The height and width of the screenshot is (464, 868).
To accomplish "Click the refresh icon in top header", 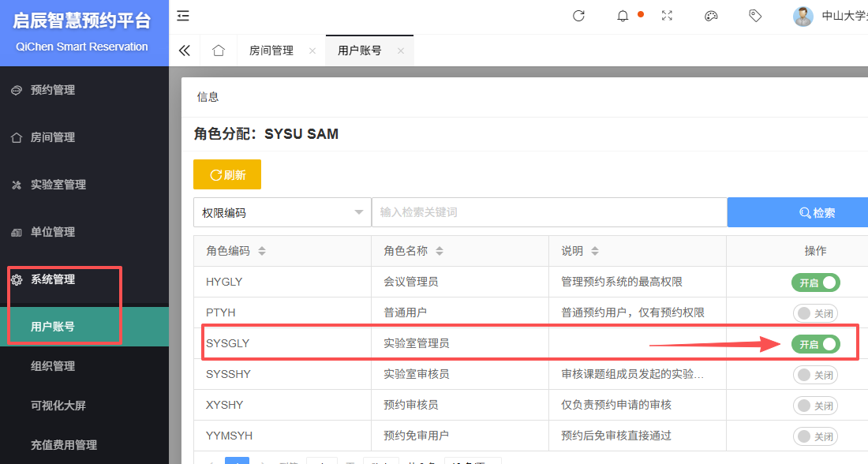I will 578,16.
